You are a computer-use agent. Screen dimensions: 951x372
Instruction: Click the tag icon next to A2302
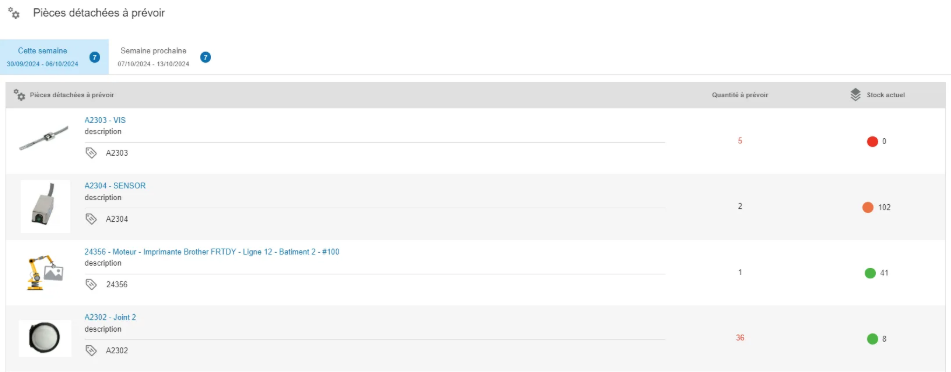[91, 350]
